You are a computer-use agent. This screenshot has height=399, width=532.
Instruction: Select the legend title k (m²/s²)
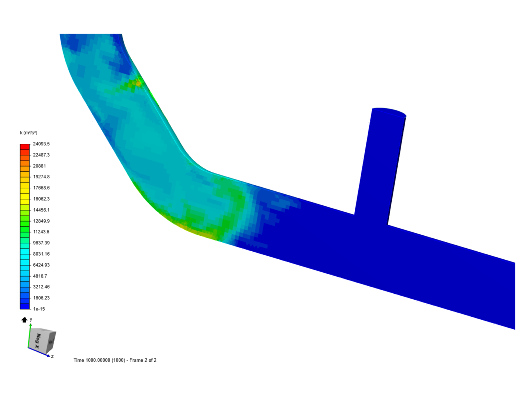[28, 133]
